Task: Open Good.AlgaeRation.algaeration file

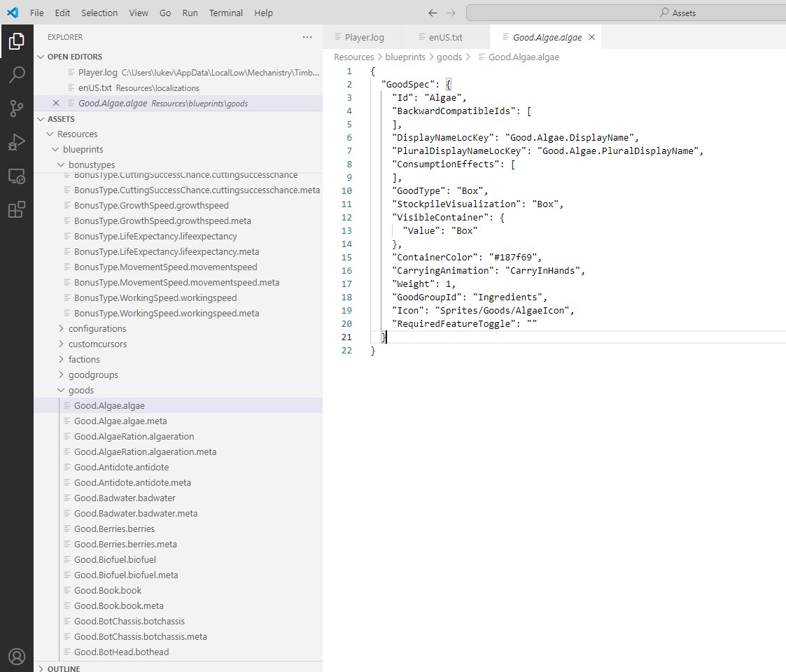Action: coord(134,436)
